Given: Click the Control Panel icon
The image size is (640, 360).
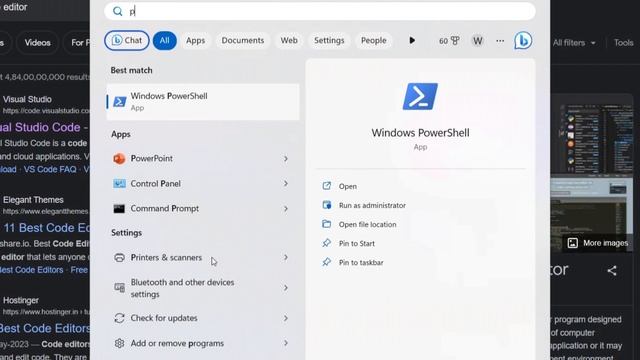Looking at the screenshot, I should [119, 184].
